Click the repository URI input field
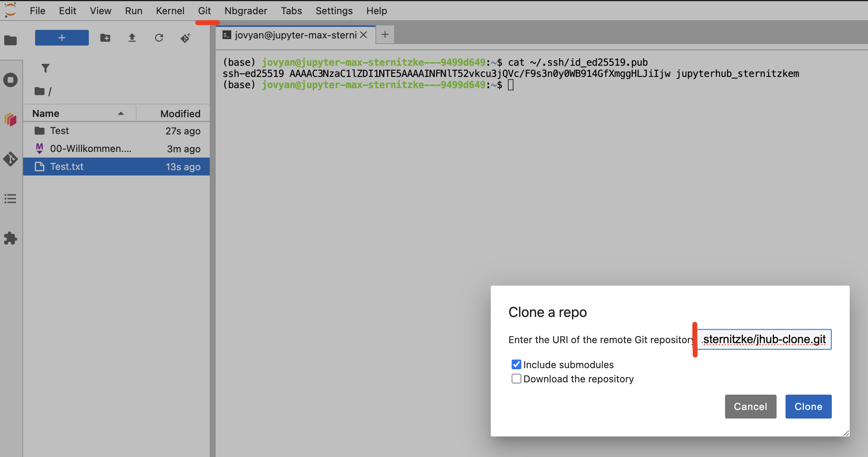 pos(764,339)
